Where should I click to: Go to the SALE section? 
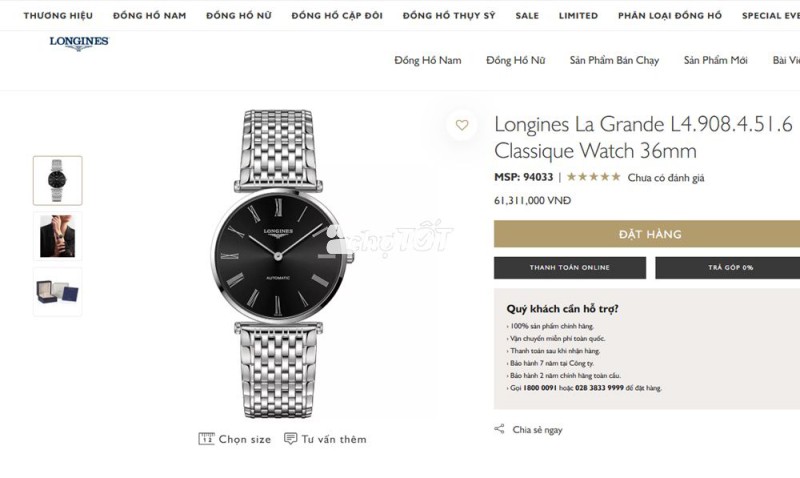point(527,16)
